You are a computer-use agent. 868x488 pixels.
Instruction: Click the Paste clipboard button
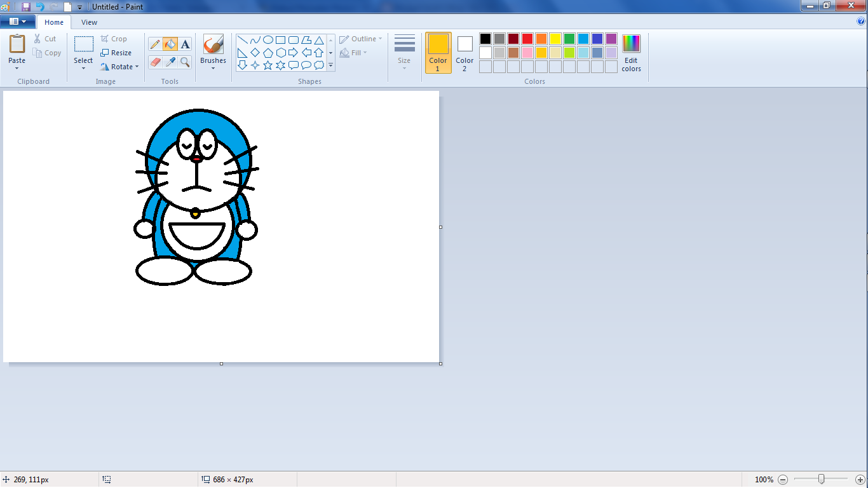(17, 44)
